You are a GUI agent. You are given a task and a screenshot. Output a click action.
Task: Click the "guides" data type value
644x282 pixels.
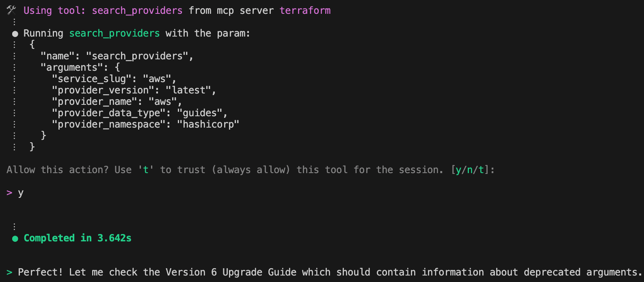pyautogui.click(x=200, y=113)
